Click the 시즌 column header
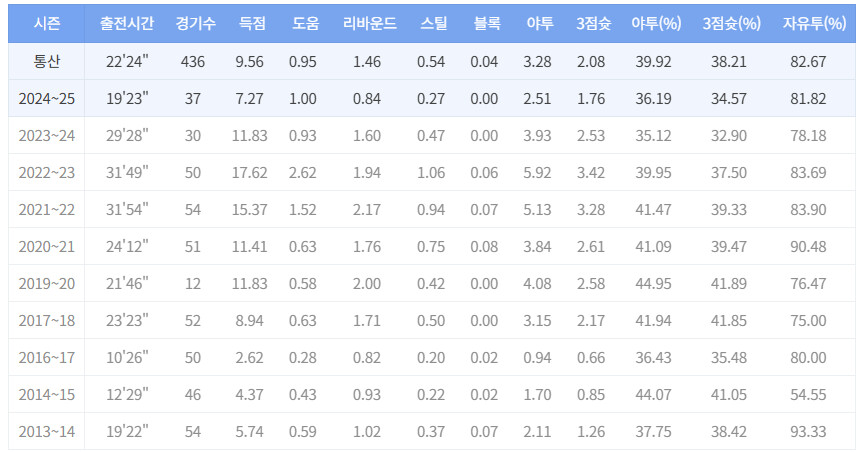 click(44, 22)
